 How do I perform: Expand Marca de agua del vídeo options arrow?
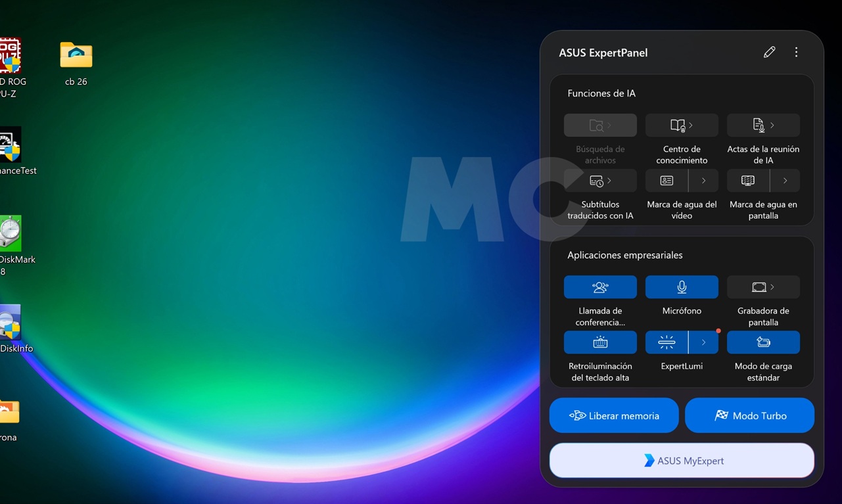(x=703, y=181)
